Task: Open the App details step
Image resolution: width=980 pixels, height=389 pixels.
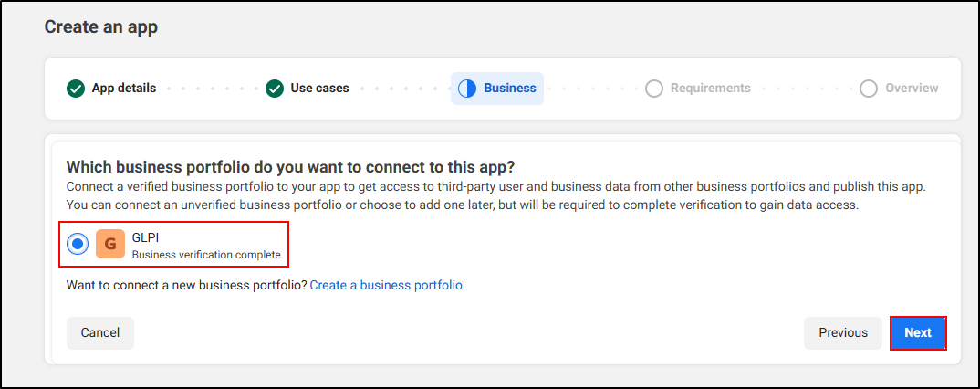Action: [124, 89]
